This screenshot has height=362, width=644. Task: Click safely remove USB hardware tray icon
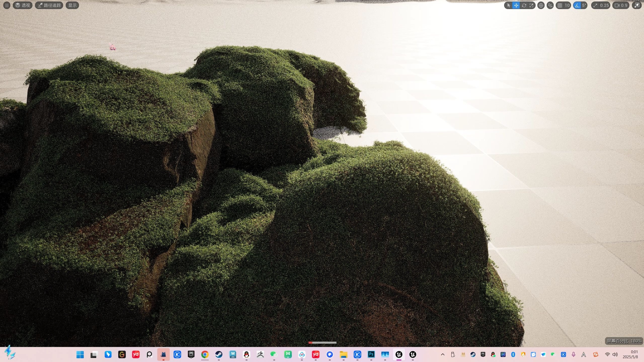coord(453,354)
